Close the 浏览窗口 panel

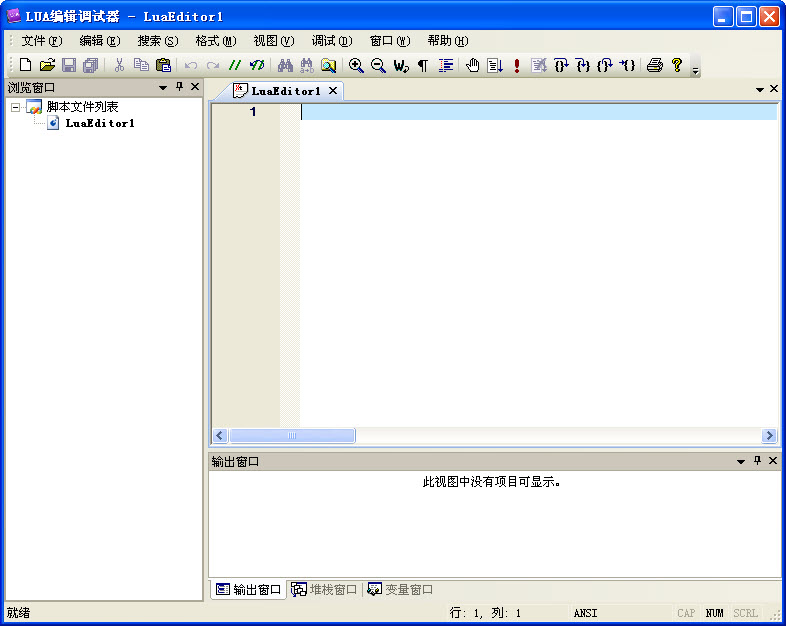click(x=195, y=87)
